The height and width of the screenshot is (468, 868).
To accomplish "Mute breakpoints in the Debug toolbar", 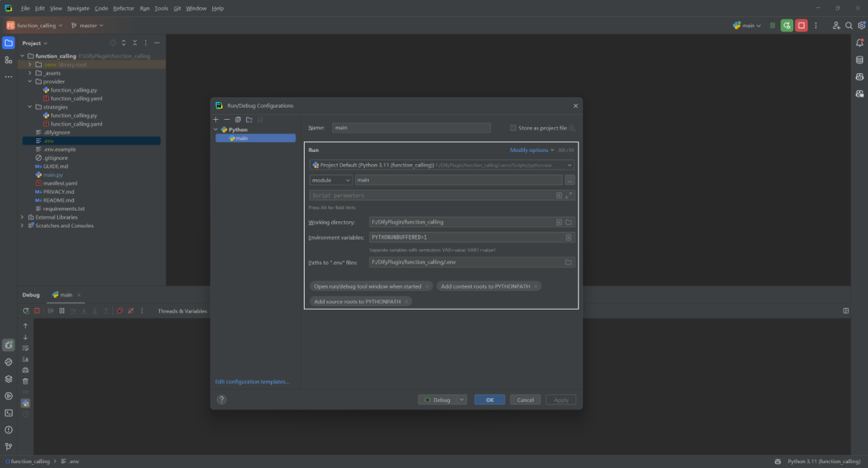I will click(131, 311).
